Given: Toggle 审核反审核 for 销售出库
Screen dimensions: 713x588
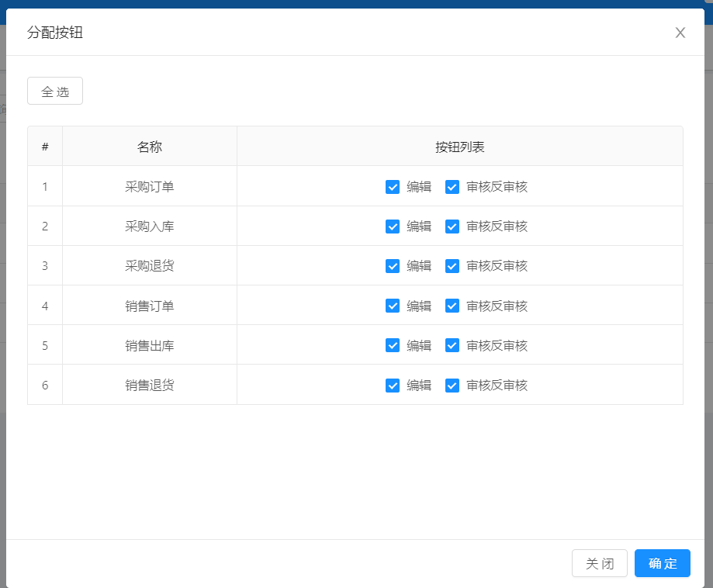Looking at the screenshot, I should [452, 345].
